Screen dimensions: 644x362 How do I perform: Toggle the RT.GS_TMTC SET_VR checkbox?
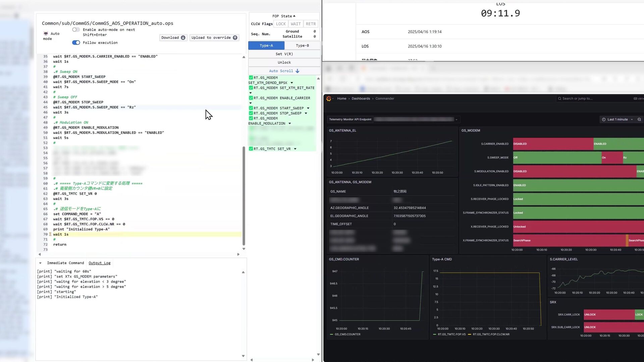tap(251, 149)
